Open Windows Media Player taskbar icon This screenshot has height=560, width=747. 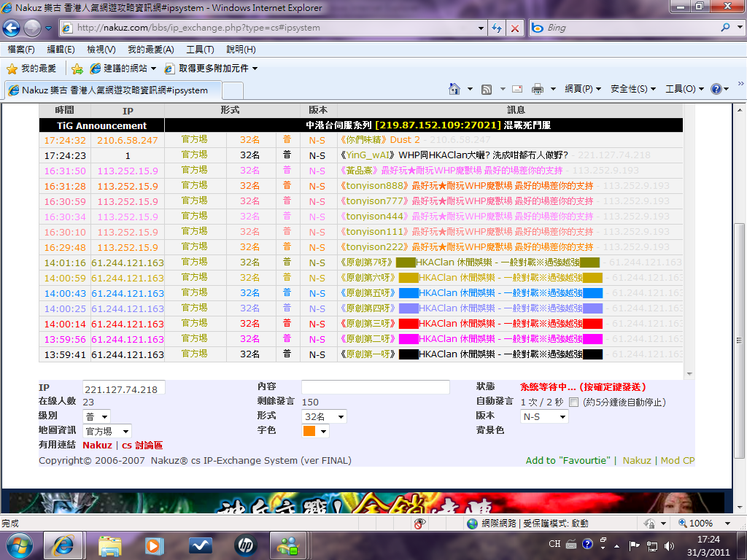(x=153, y=545)
